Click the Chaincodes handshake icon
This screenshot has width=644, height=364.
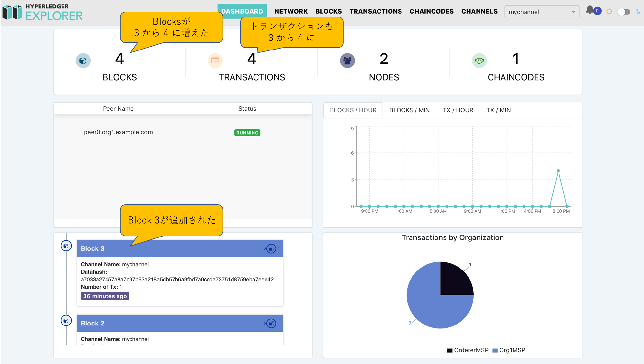(480, 61)
